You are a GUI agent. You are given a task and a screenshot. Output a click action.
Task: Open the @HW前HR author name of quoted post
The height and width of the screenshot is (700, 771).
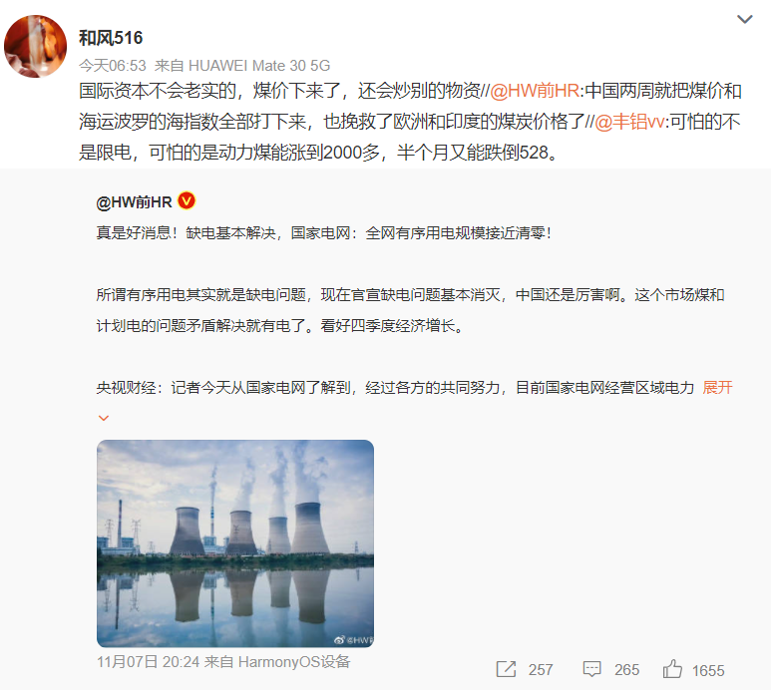pos(134,202)
